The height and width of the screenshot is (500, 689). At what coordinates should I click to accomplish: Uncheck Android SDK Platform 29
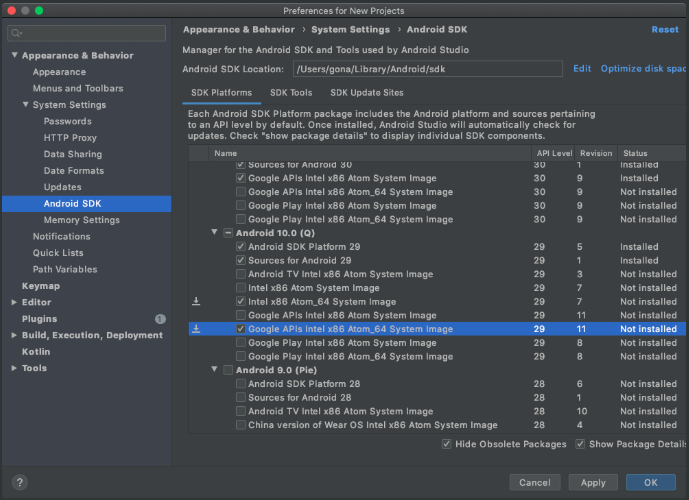click(240, 246)
